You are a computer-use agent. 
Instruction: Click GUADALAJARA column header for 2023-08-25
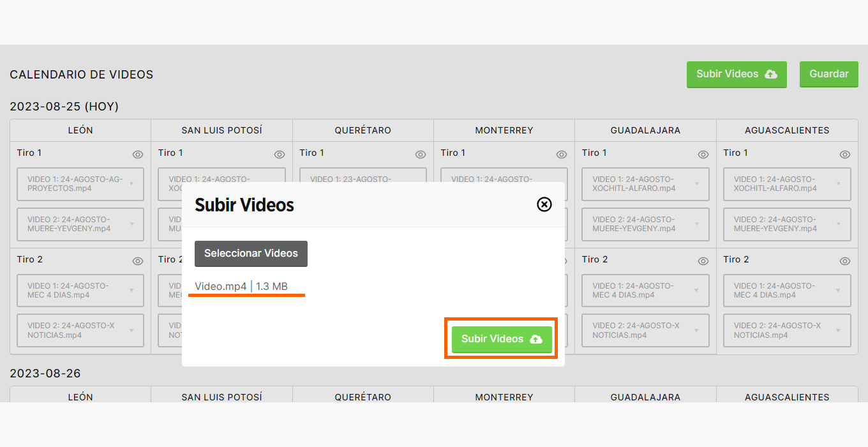pyautogui.click(x=646, y=130)
